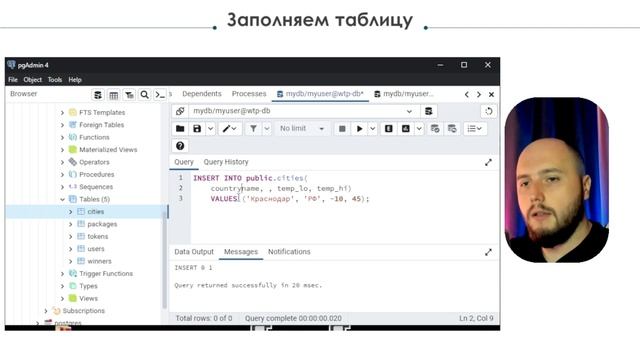
Task: Click the reset layout icon
Action: pos(489,111)
